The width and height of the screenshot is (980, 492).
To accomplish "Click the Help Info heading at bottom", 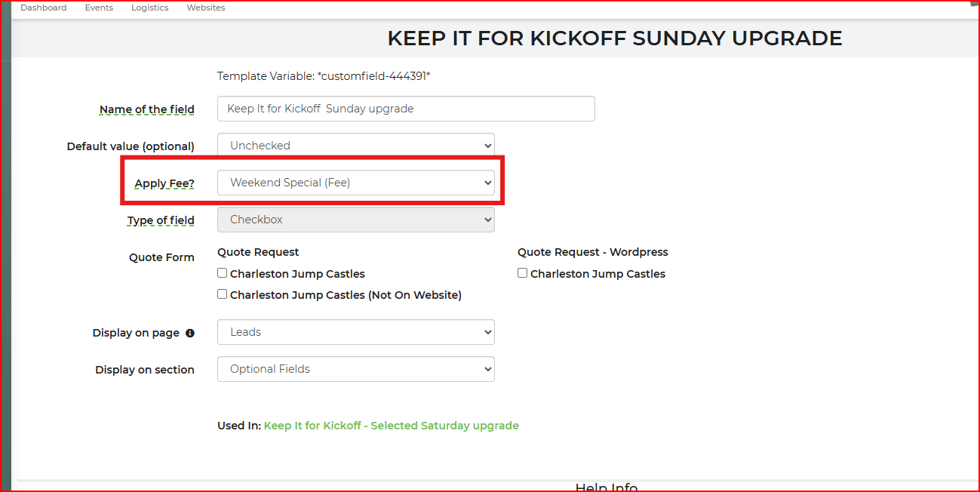I will click(607, 487).
